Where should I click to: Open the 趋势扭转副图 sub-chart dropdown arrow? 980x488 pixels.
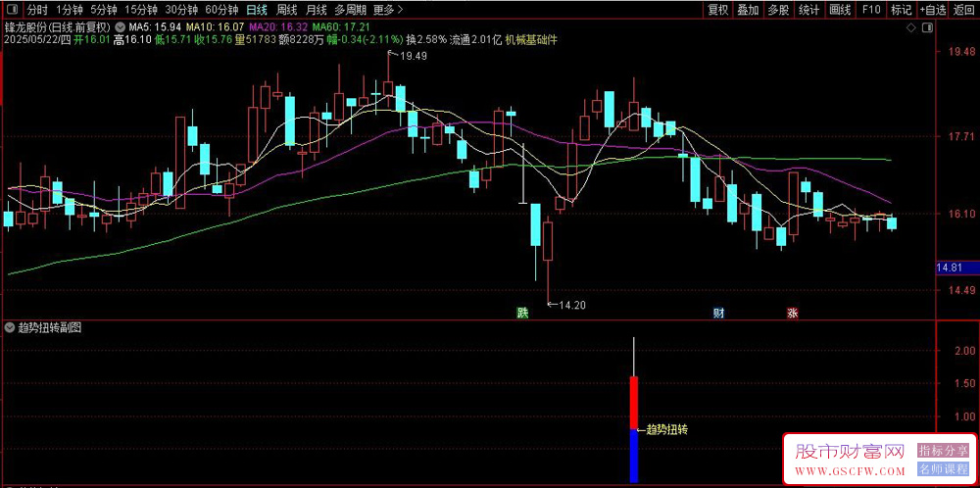click(x=10, y=327)
